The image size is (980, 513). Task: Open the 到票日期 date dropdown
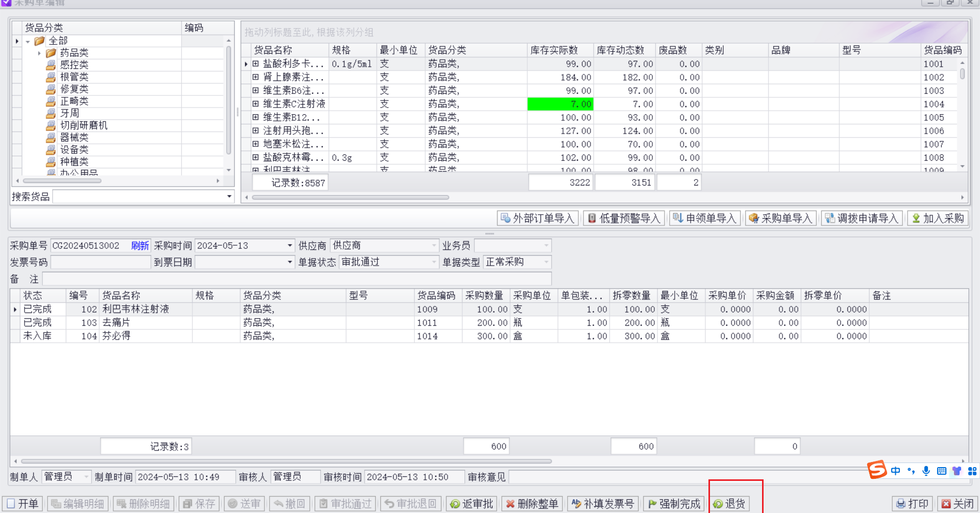coord(290,262)
